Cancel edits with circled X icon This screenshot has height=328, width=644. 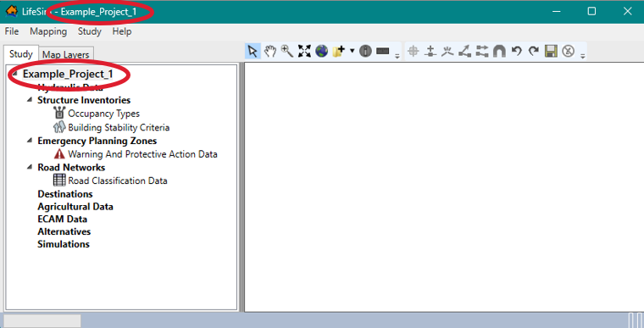pyautogui.click(x=568, y=52)
